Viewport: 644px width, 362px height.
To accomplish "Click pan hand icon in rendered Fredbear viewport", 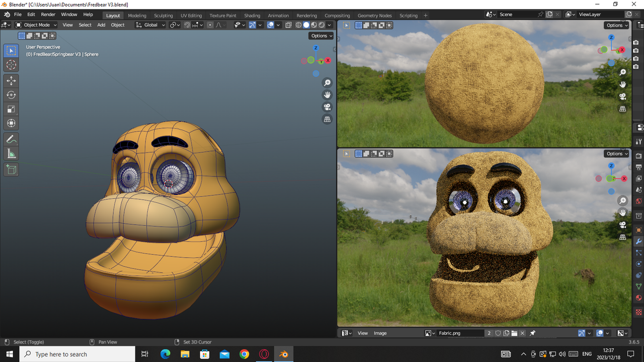I will 623,213.
